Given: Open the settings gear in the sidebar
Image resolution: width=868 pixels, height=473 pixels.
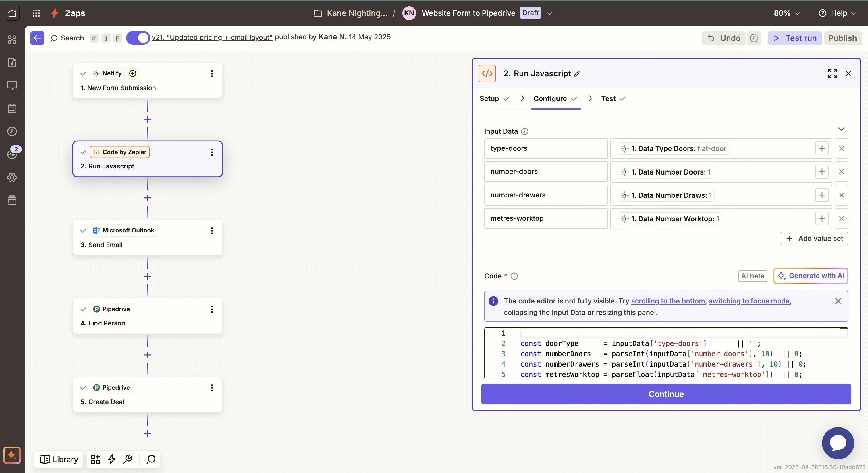Looking at the screenshot, I should pos(12,177).
